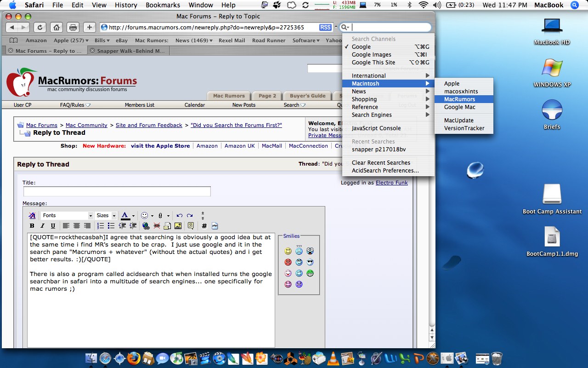The height and width of the screenshot is (368, 588).
Task: Align message text to the right
Action: [87, 226]
